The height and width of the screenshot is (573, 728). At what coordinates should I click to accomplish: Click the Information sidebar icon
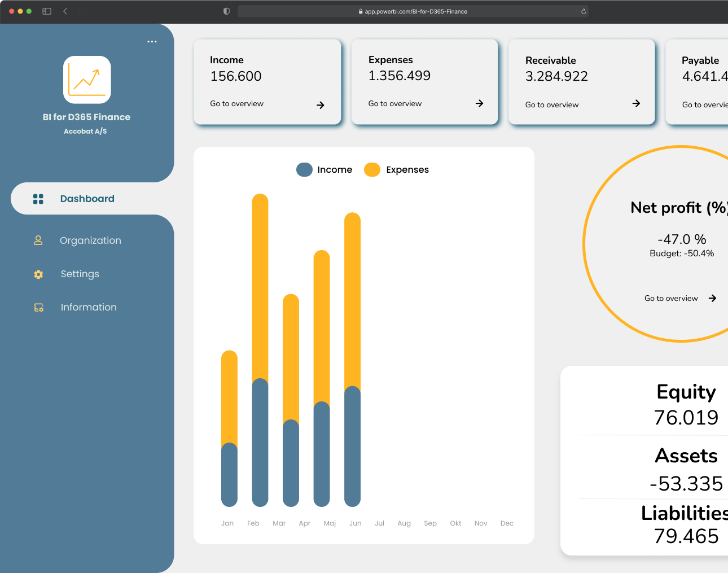(38, 308)
